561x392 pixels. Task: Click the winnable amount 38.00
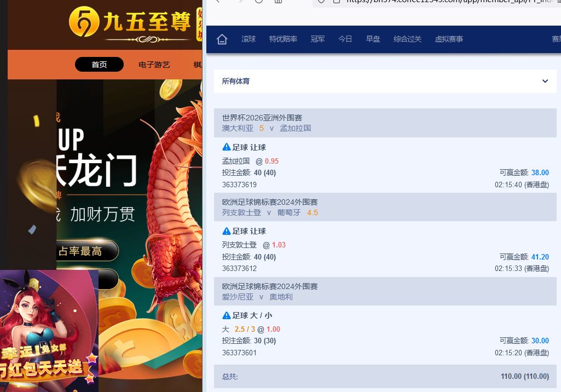click(540, 172)
